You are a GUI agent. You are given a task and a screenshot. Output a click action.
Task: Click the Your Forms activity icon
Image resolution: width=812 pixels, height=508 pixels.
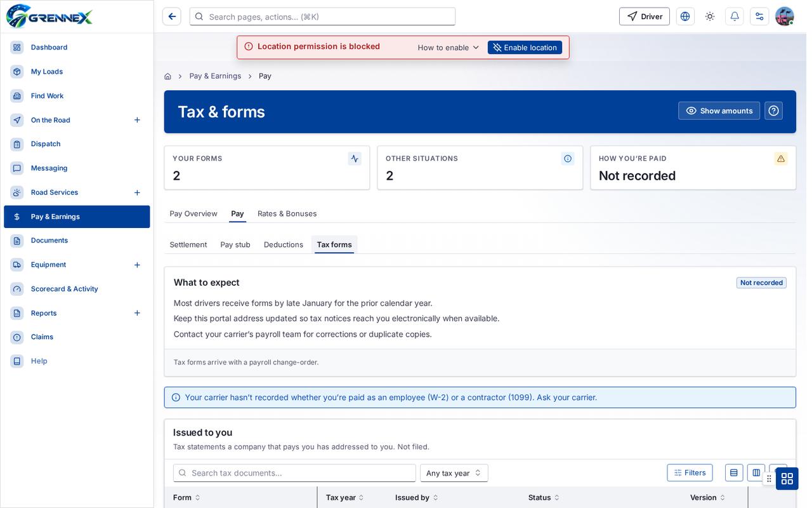pyautogui.click(x=355, y=159)
